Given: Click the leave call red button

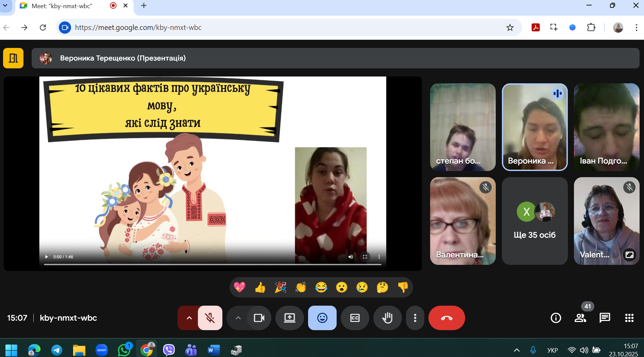Looking at the screenshot, I should [x=446, y=318].
